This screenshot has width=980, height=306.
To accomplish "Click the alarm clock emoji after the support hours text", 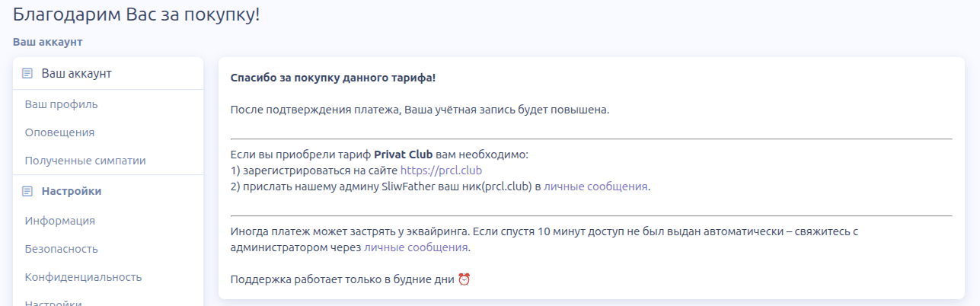I will pos(464,279).
